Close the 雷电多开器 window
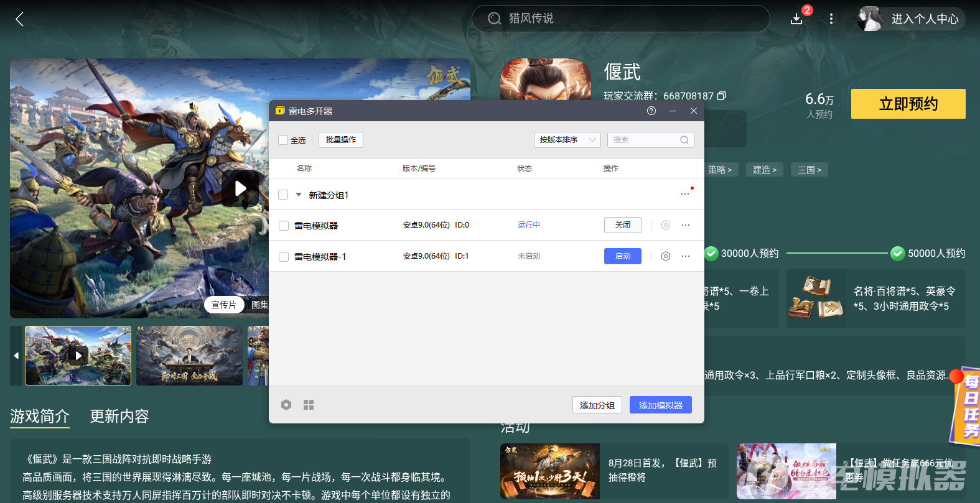 pyautogui.click(x=694, y=111)
